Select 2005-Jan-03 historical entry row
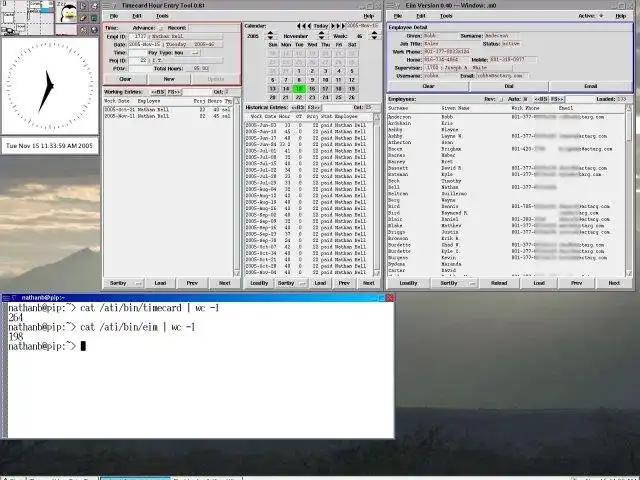Viewport: 640px width, 480px height. coord(308,125)
